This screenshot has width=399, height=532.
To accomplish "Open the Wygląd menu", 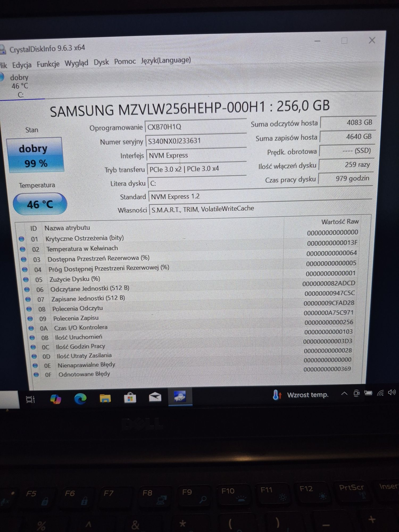I will [76, 63].
